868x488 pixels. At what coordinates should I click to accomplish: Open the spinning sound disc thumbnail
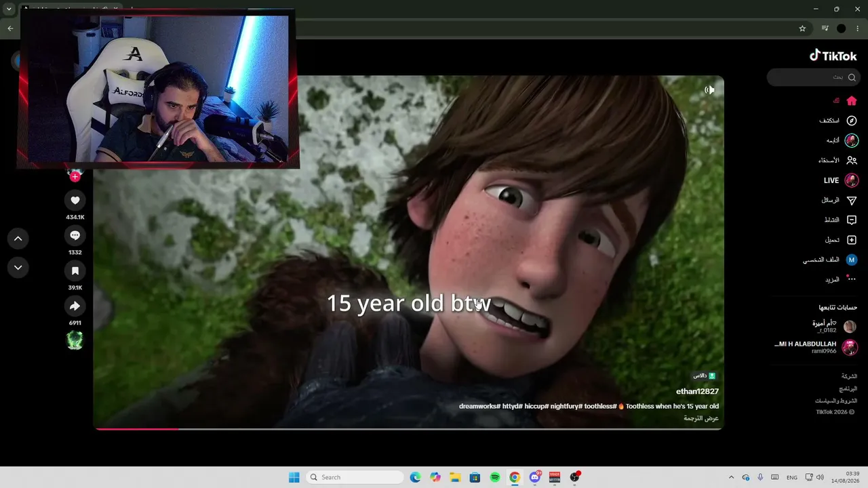click(75, 340)
